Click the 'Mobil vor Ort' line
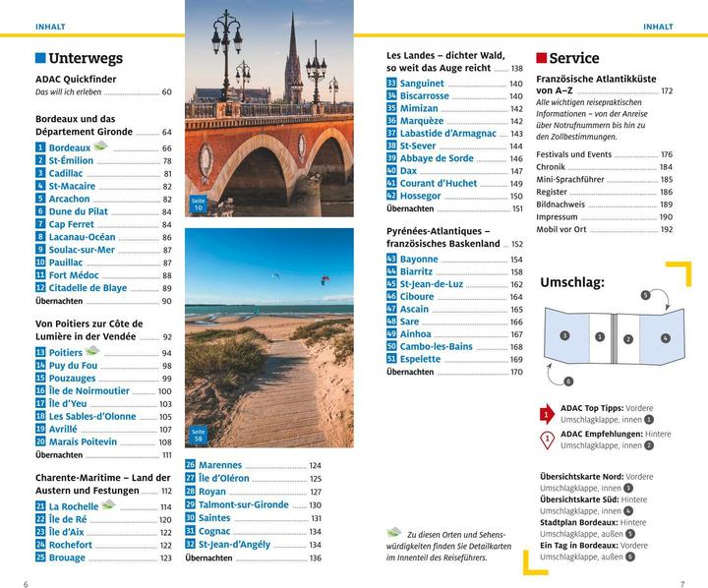Image resolution: width=708 pixels, height=588 pixels. pos(604,229)
